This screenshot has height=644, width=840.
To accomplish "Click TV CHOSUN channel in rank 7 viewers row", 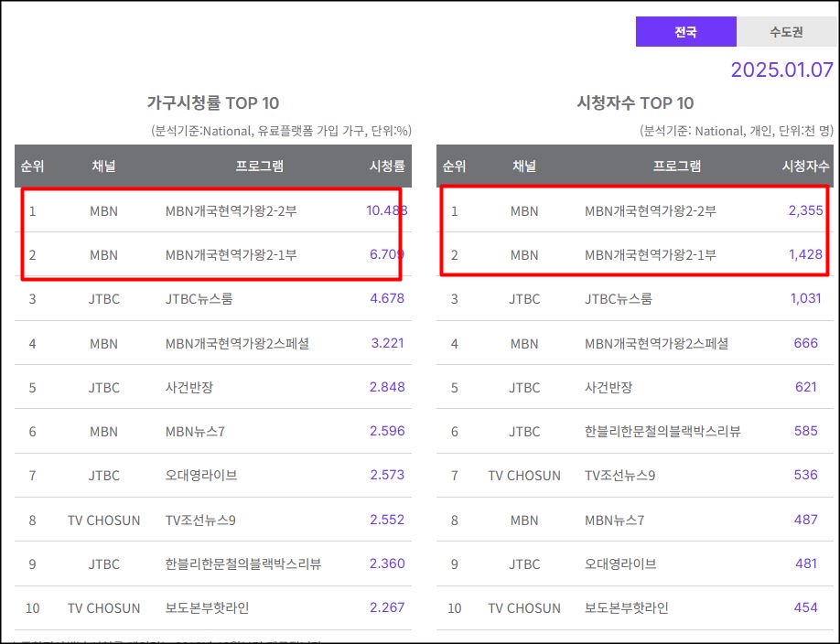I will coord(524,476).
